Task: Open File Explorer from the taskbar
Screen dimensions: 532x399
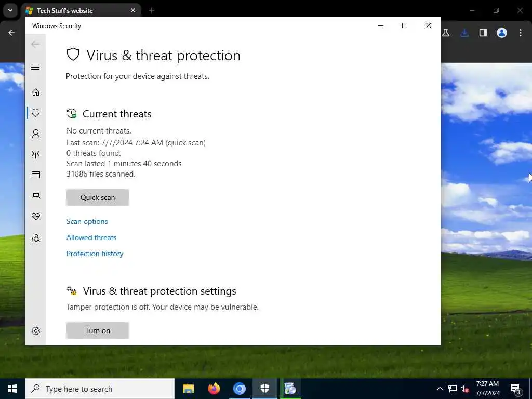Action: click(x=188, y=389)
